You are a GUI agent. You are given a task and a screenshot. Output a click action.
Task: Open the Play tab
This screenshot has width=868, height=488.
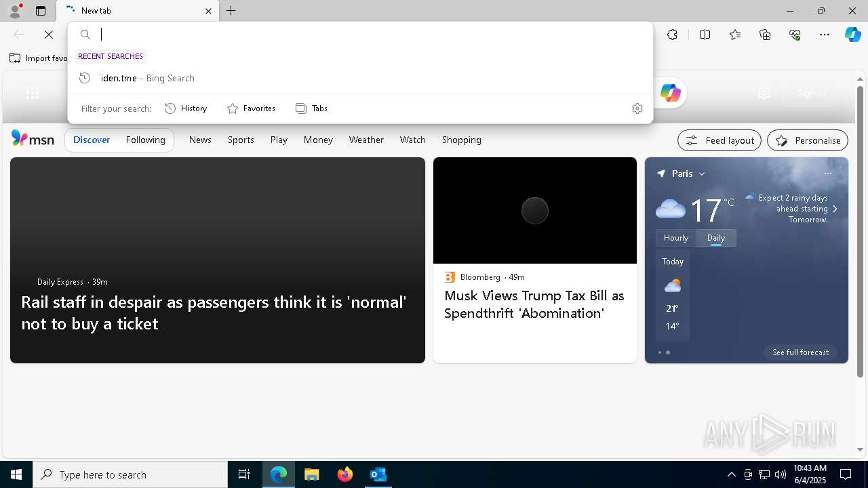click(279, 140)
